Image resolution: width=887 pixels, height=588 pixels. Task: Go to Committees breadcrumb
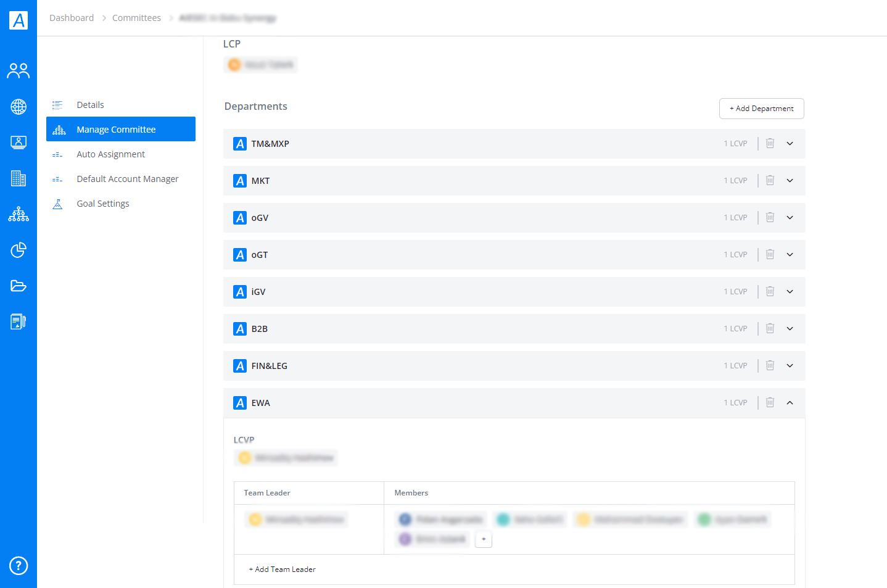pyautogui.click(x=136, y=18)
